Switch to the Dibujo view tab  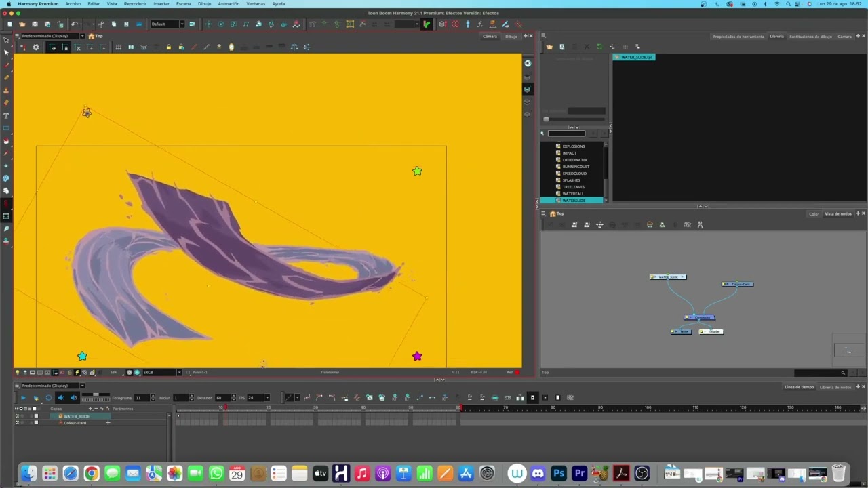click(511, 36)
